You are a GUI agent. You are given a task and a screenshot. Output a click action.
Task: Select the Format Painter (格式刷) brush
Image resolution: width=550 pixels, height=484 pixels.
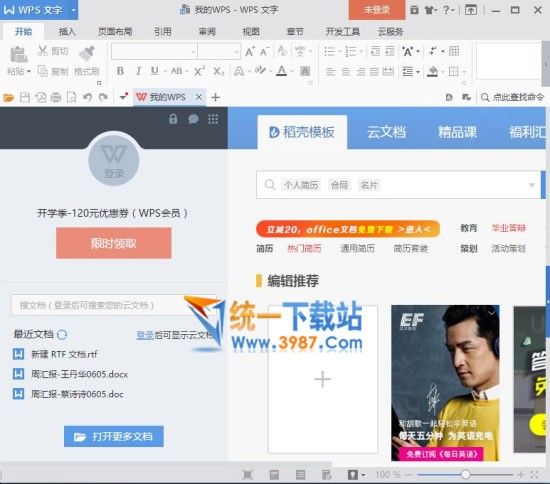point(87,53)
